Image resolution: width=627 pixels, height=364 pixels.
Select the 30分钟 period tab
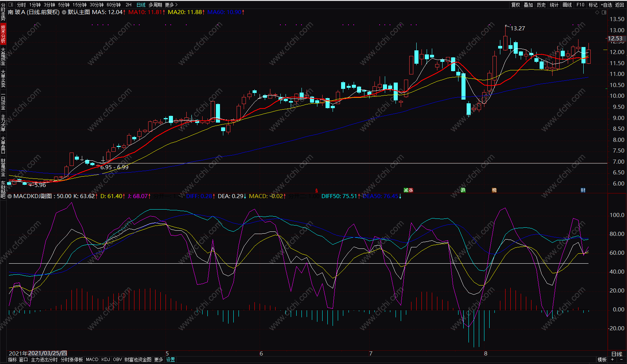[97, 5]
